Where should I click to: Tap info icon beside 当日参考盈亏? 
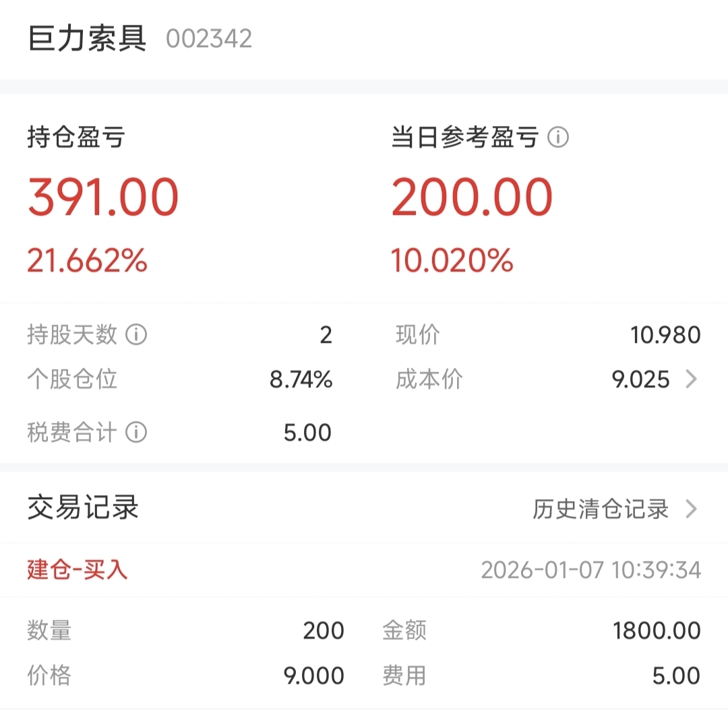(557, 137)
